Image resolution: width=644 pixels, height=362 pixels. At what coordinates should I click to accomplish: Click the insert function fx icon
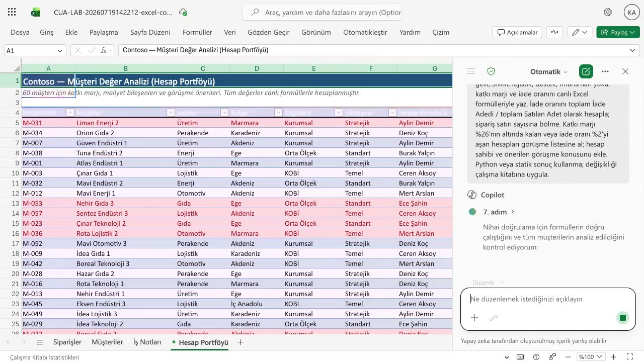point(104,50)
